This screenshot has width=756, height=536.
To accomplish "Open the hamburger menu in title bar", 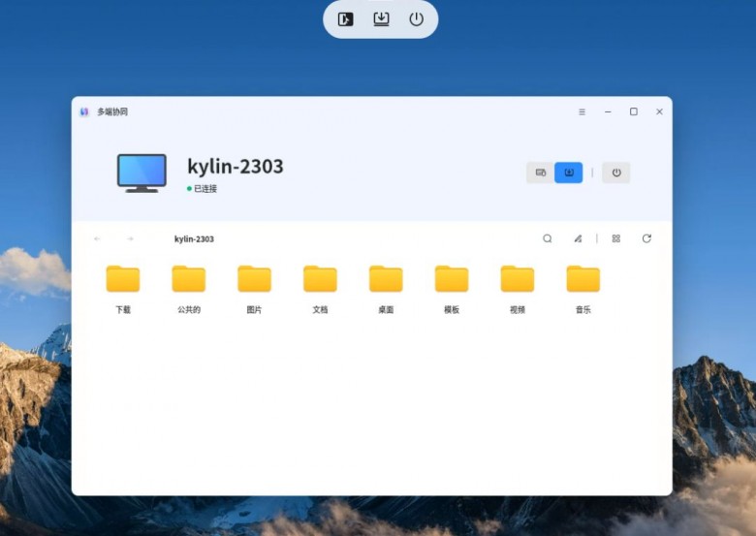I will [582, 111].
